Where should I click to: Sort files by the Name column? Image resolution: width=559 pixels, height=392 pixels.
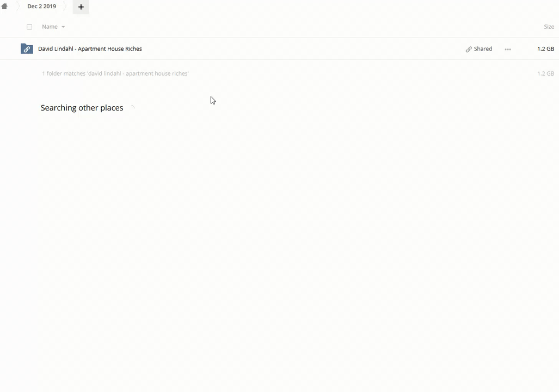[x=50, y=27]
